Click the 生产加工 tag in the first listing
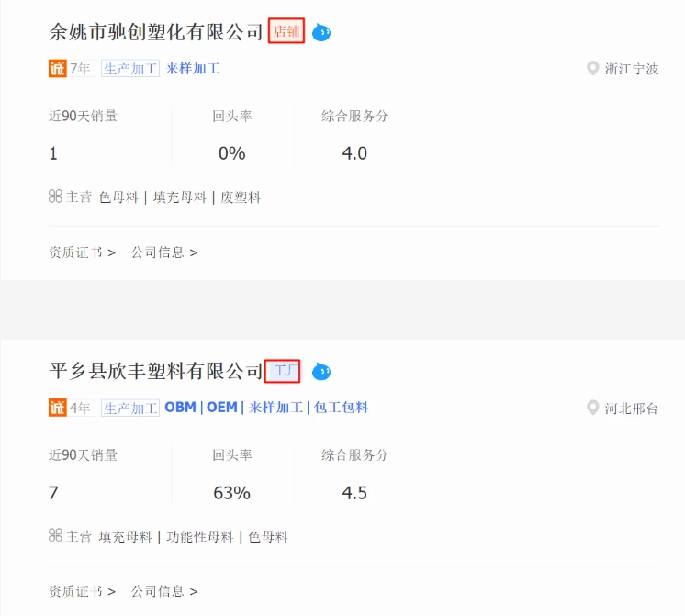Viewport: 685px width, 616px height. point(130,69)
